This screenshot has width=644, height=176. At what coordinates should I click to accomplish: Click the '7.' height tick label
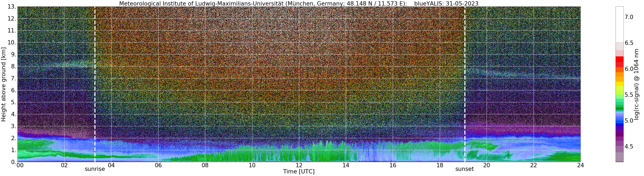tap(13, 79)
